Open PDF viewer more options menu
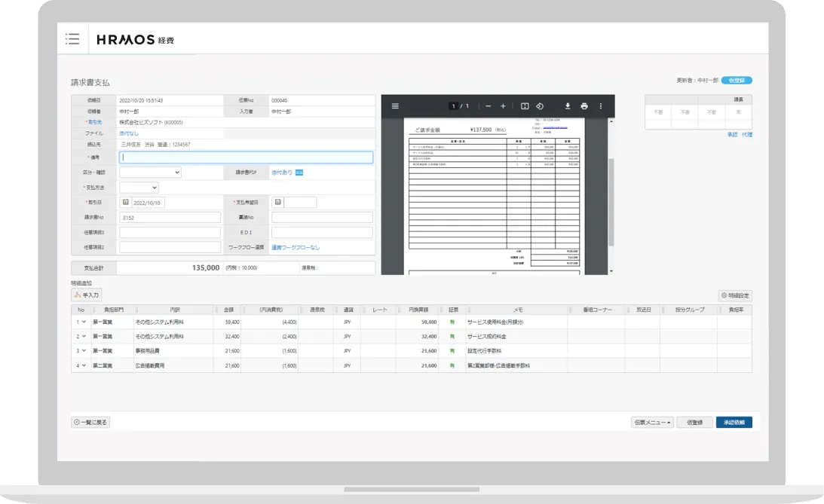This screenshot has width=824, height=504. (x=601, y=106)
